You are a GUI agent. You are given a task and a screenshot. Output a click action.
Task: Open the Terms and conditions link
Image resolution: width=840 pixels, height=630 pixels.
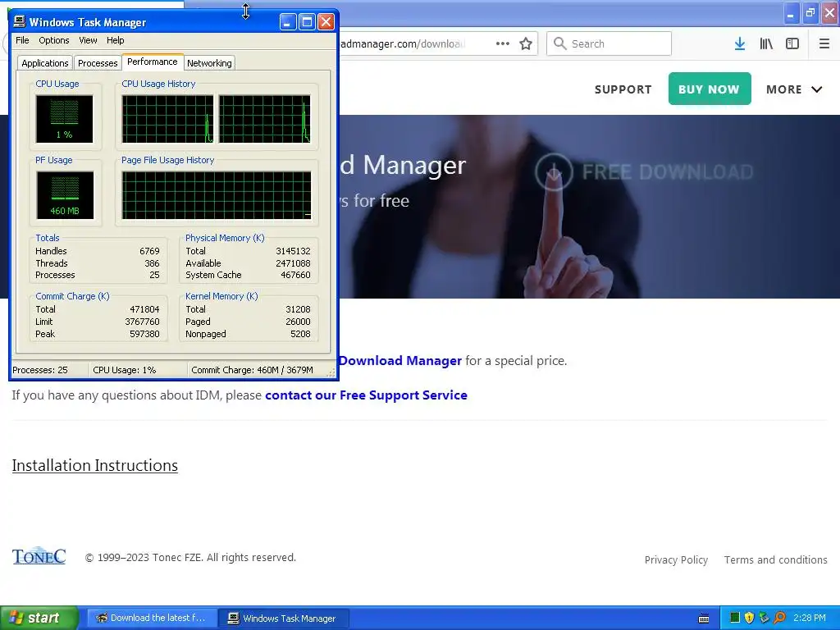coord(776,559)
